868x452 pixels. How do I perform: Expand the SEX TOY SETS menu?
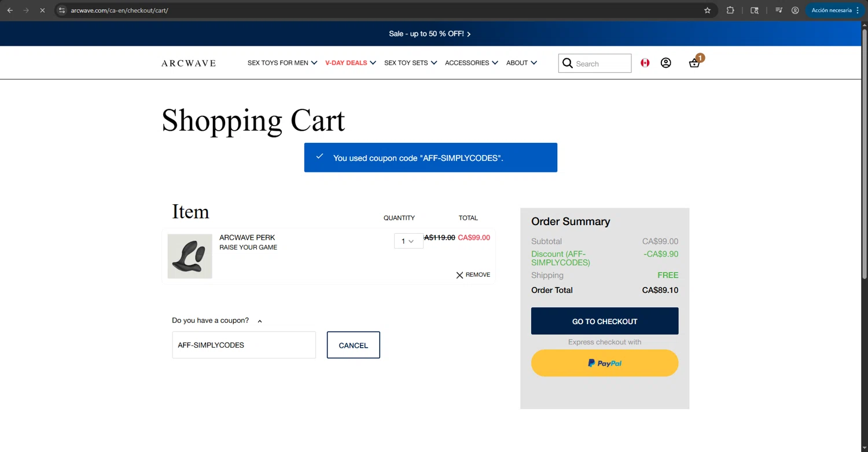coord(410,63)
